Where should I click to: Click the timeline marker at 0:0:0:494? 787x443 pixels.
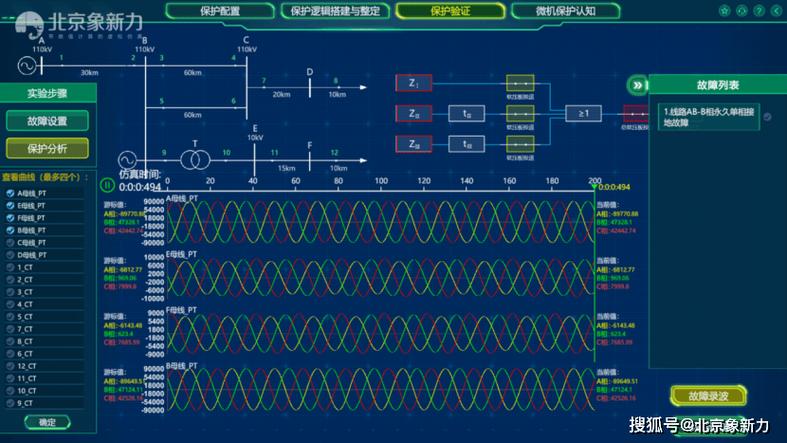tap(594, 187)
